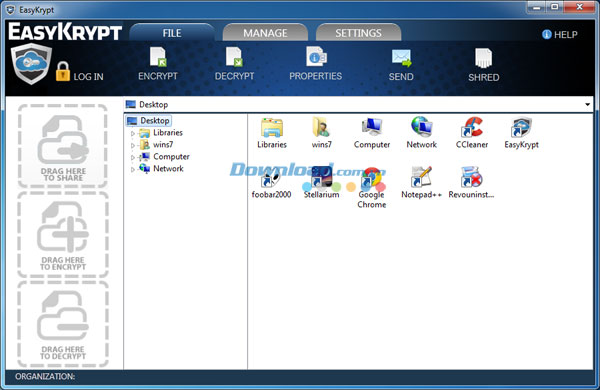Click the Send envelope icon
The width and height of the screenshot is (600, 390).
point(401,58)
